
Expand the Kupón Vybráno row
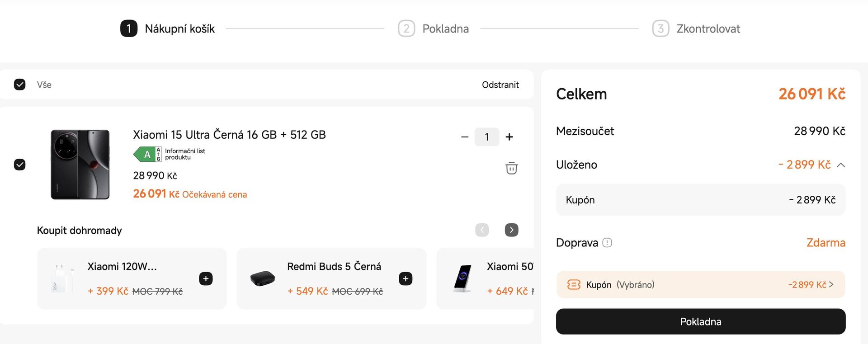[701, 284]
